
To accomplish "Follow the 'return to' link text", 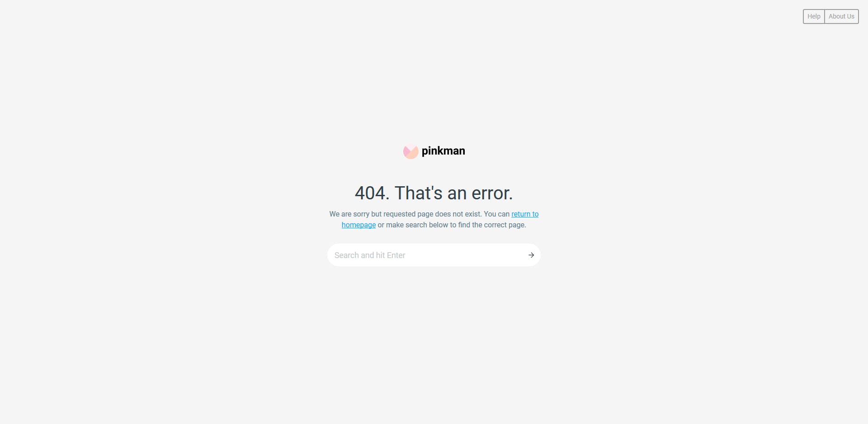I will [x=525, y=214].
